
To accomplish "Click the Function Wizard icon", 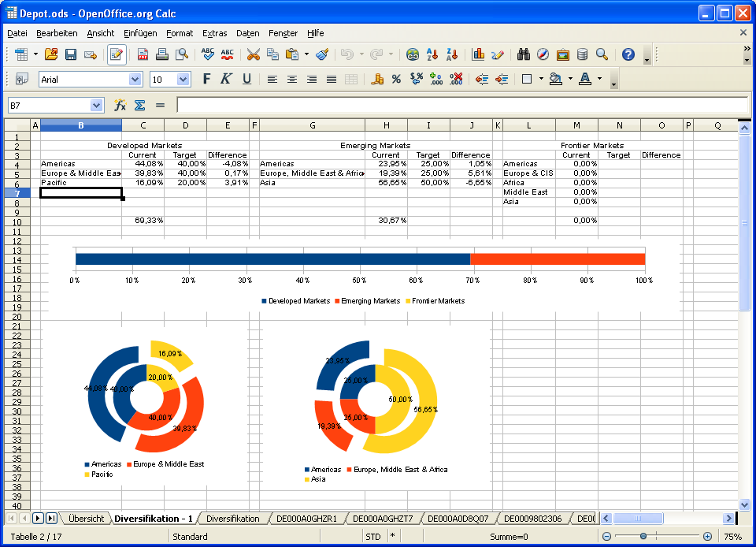I will pos(120,105).
